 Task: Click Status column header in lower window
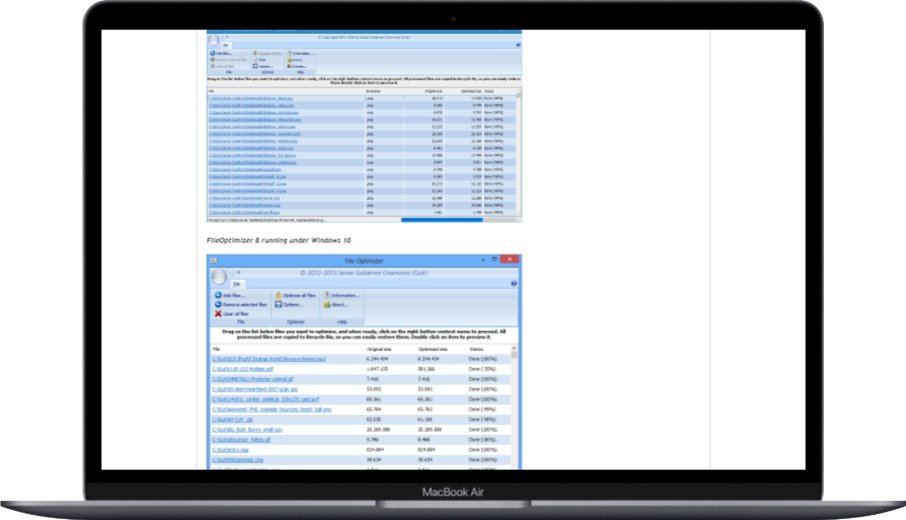pos(476,349)
